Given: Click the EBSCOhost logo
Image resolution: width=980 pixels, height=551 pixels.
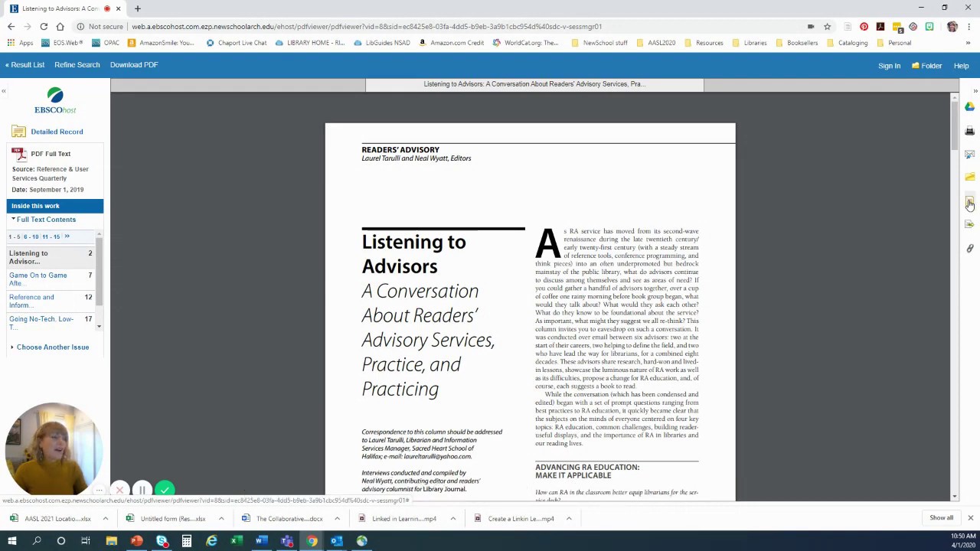Looking at the screenshot, I should coord(55,100).
